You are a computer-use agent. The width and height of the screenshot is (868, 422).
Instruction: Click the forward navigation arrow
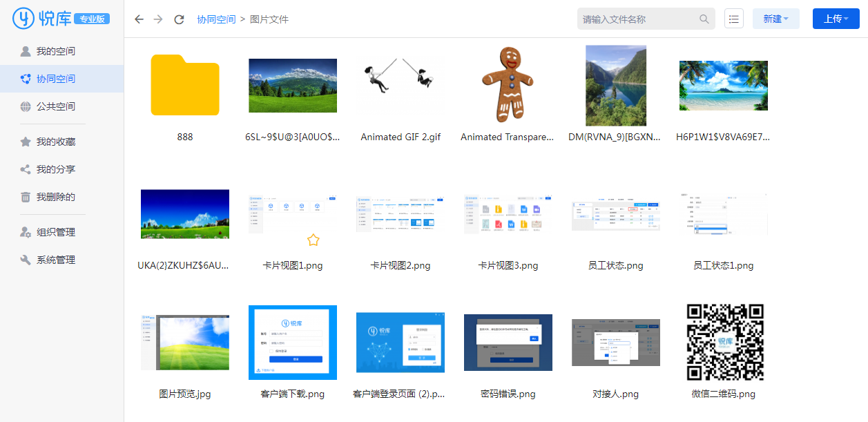tap(158, 19)
